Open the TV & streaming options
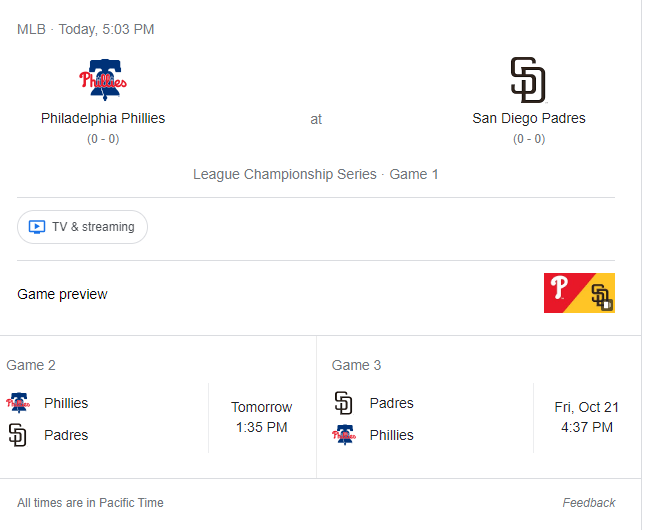Viewport: 661px width, 530px height. [82, 227]
